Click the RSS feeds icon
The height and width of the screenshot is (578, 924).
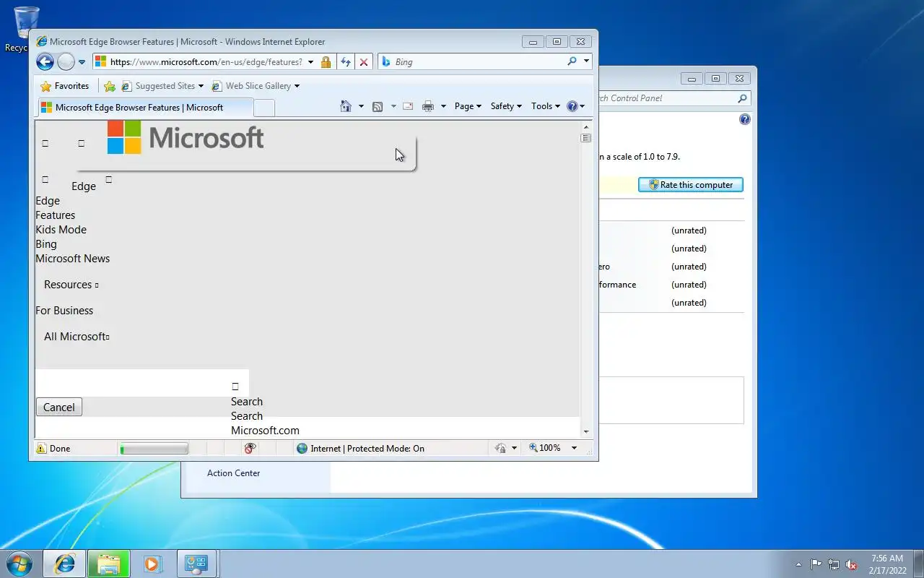point(377,106)
